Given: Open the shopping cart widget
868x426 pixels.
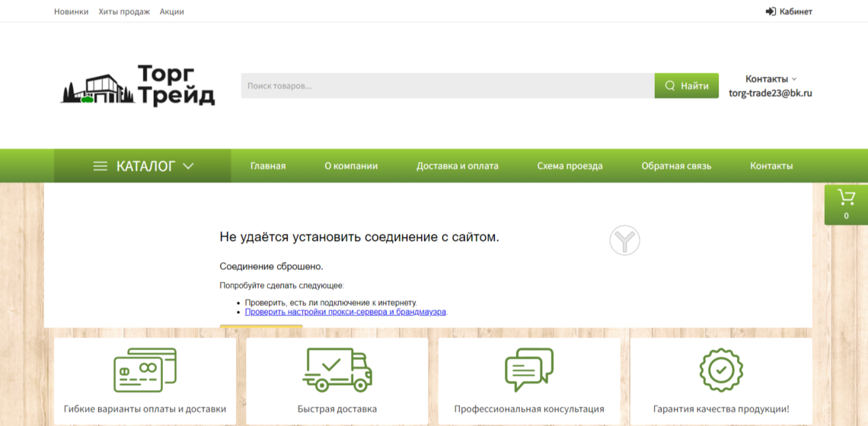Looking at the screenshot, I should coord(846,205).
